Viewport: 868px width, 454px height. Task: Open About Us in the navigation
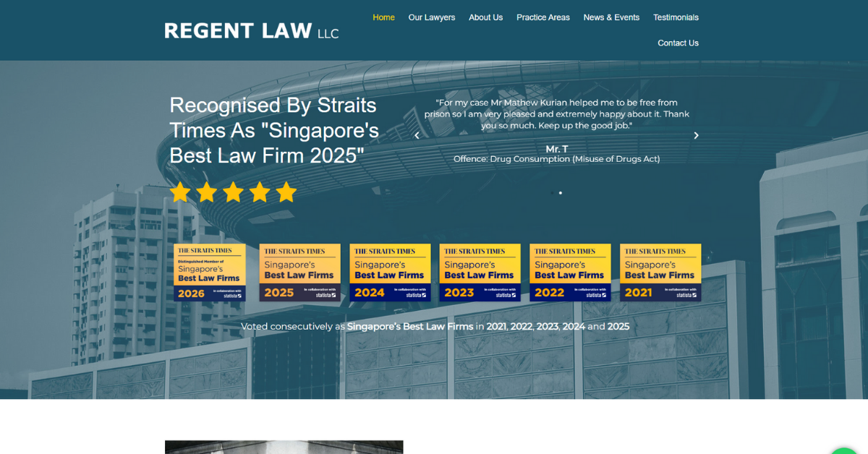[x=485, y=17]
